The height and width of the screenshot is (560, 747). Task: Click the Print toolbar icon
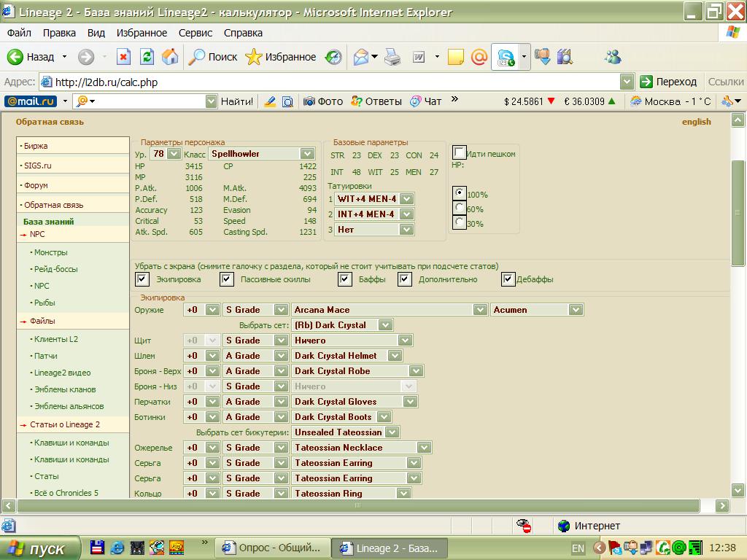click(x=392, y=57)
